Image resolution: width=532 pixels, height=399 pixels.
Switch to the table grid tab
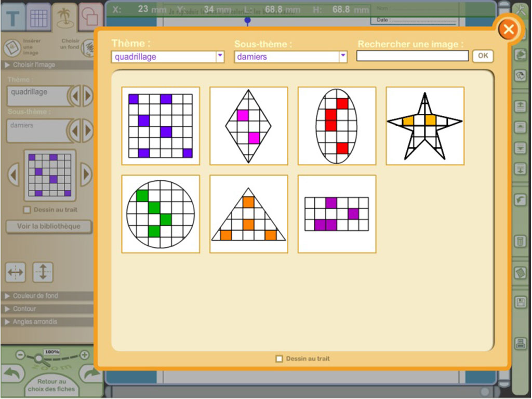pos(39,17)
